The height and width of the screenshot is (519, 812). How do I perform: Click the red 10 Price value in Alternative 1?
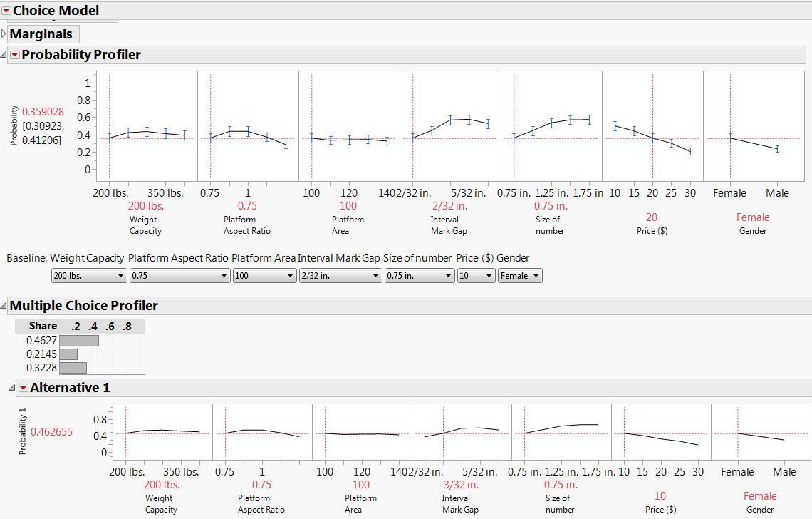point(660,496)
